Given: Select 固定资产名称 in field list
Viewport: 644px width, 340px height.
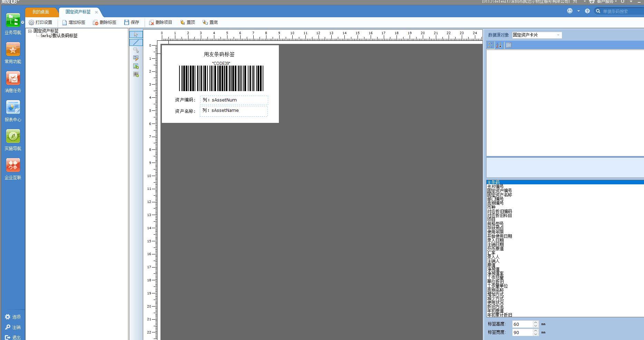Looking at the screenshot, I should click(x=565, y=195).
